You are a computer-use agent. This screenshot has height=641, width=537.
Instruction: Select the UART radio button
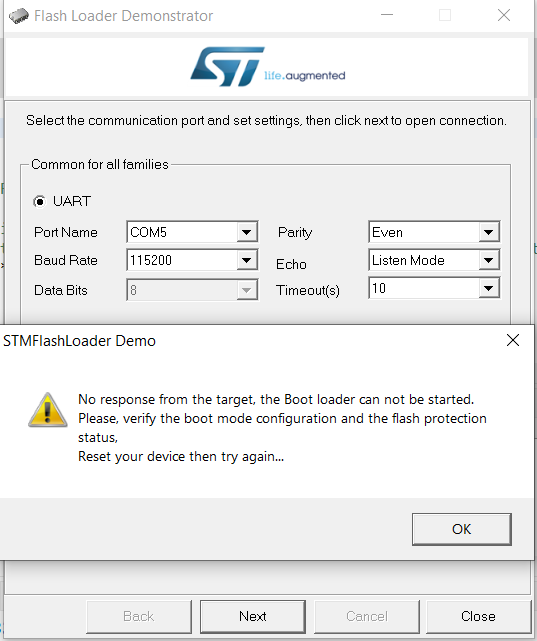tap(40, 201)
